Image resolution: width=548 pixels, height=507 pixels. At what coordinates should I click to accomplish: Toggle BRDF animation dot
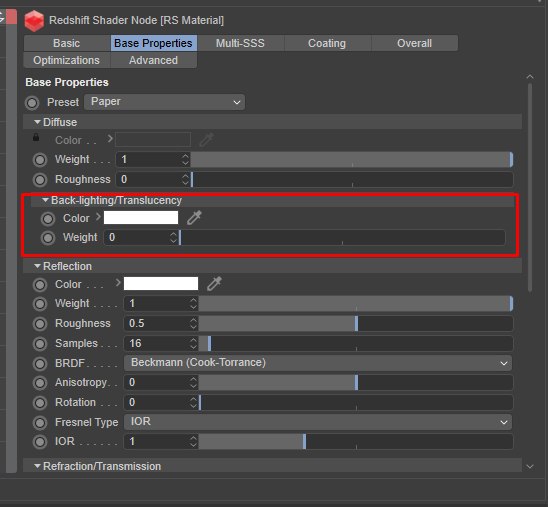click(x=40, y=364)
